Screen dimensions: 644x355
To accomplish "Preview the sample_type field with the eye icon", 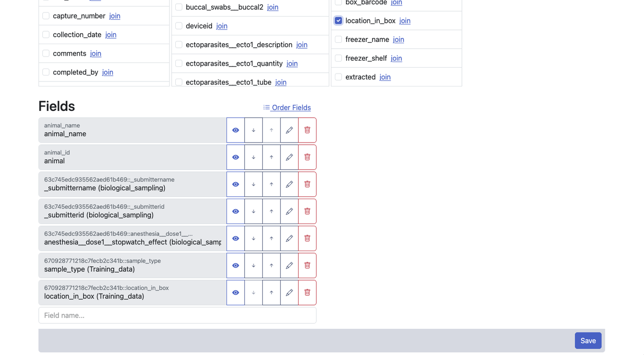I will (235, 265).
